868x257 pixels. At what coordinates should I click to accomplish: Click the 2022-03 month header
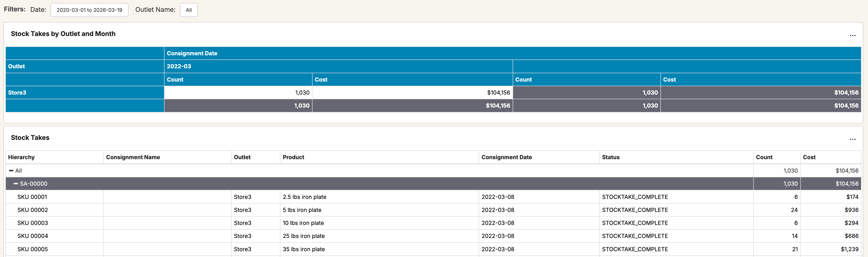[179, 66]
